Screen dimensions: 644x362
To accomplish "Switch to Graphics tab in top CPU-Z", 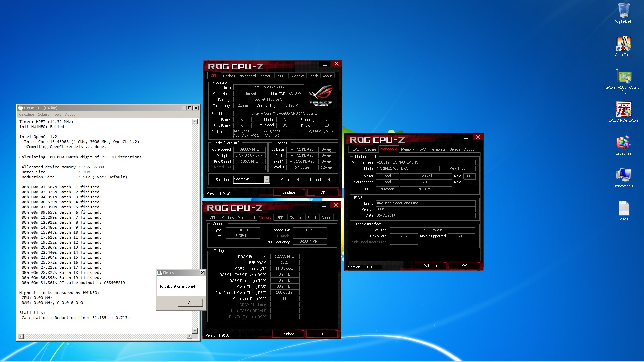I will coord(298,76).
